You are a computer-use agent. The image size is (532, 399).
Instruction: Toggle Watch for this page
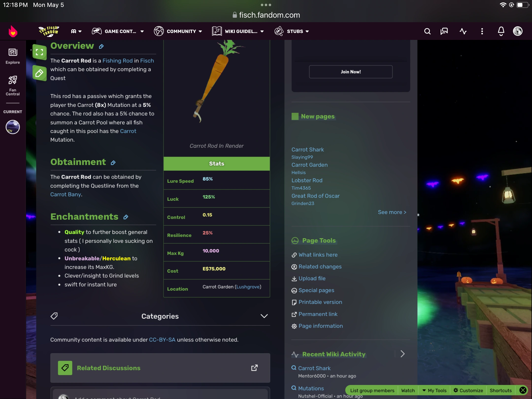(408, 390)
